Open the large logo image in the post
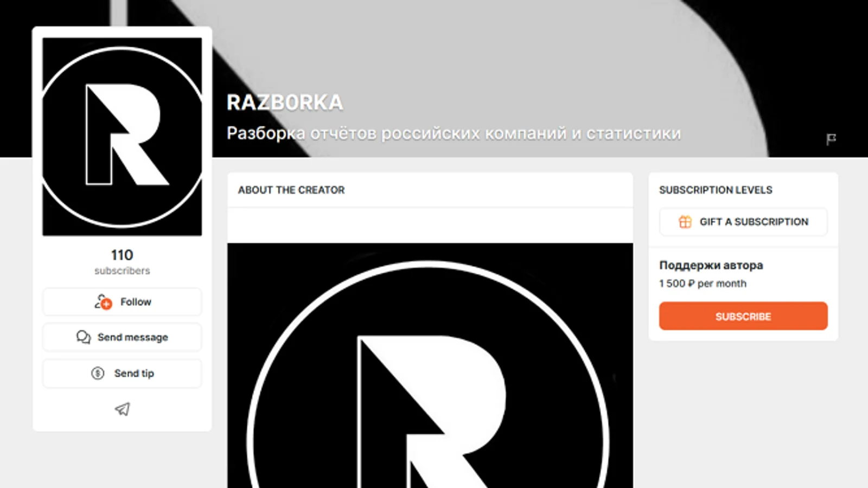This screenshot has width=868, height=488. pos(430,365)
